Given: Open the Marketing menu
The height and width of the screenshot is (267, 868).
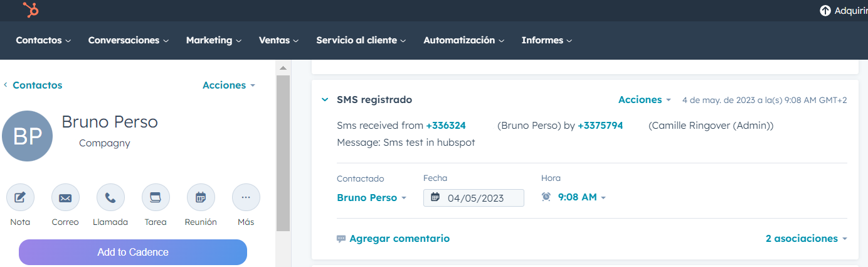Looking at the screenshot, I should coord(214,40).
